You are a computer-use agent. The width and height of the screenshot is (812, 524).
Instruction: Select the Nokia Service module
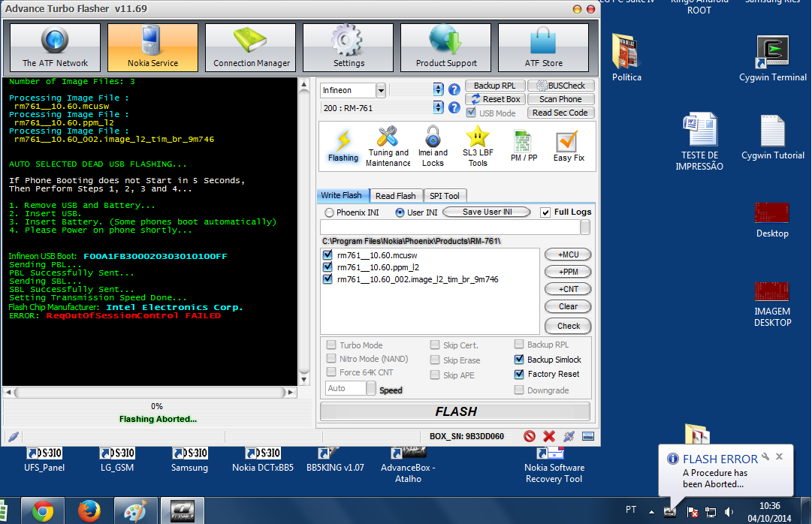(152, 47)
